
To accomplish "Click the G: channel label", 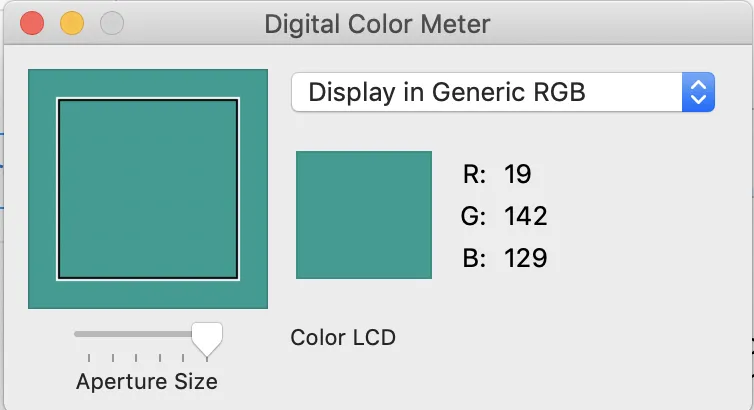I will 474,216.
